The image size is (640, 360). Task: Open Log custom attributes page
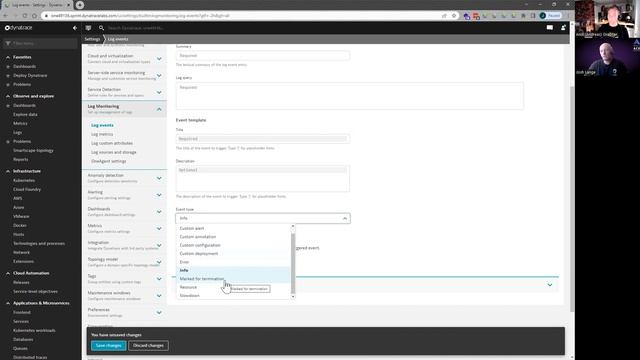pyautogui.click(x=112, y=143)
